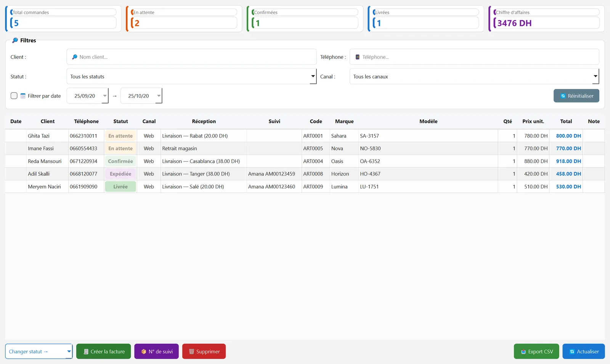Click the Livrée status for Meryem Naciri
610x364 pixels.
(x=120, y=187)
